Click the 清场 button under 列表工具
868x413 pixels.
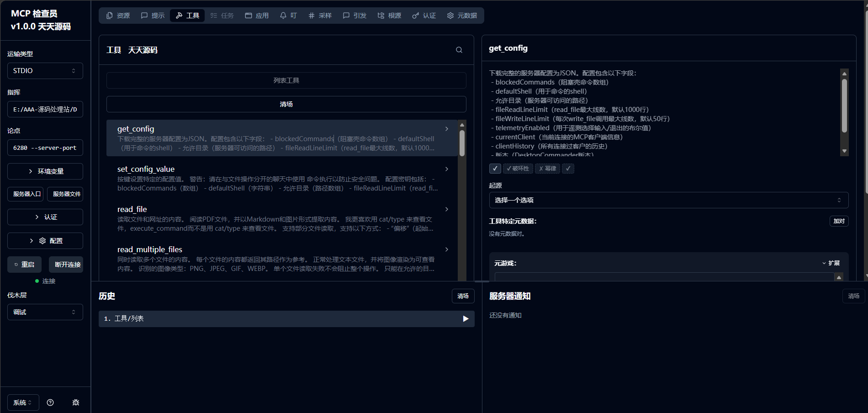[286, 104]
